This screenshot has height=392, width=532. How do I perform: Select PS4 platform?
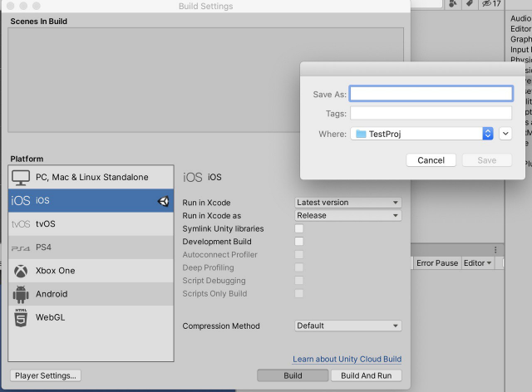[91, 247]
